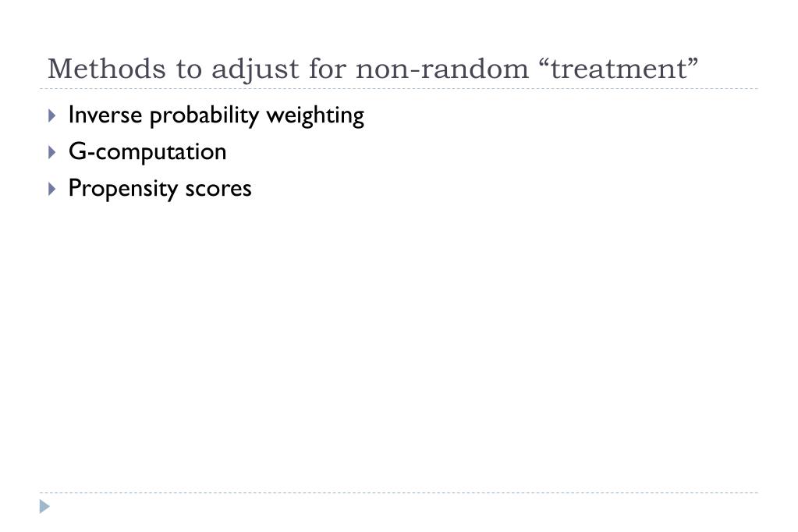Click the dashed line above the footer

399,492
